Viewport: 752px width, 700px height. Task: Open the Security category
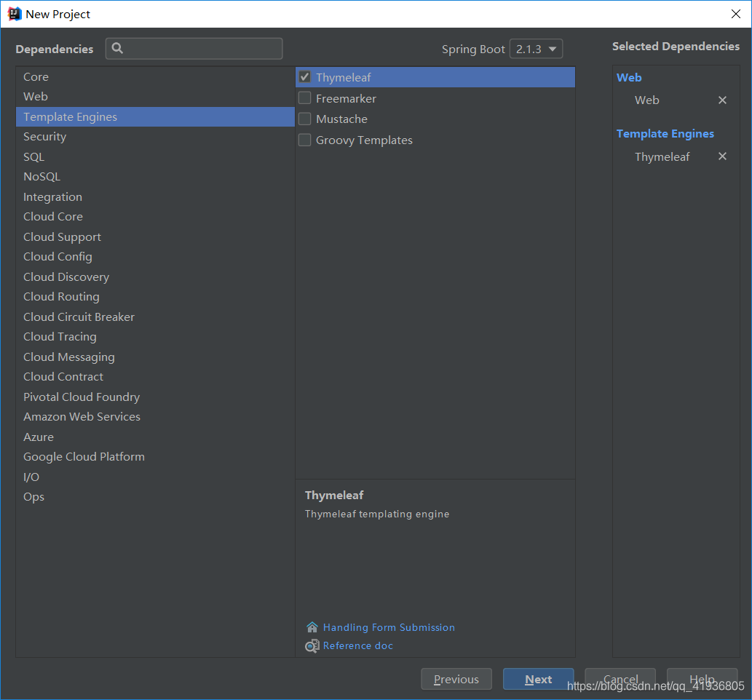155,137
